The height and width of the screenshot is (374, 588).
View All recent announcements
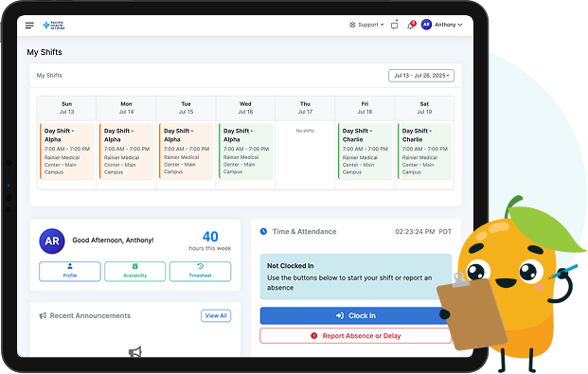[x=216, y=316]
